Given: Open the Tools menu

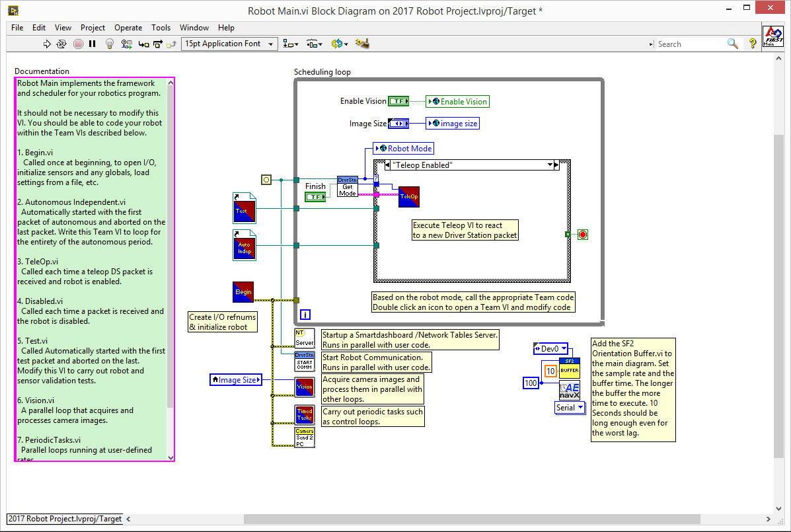Looking at the screenshot, I should [161, 28].
